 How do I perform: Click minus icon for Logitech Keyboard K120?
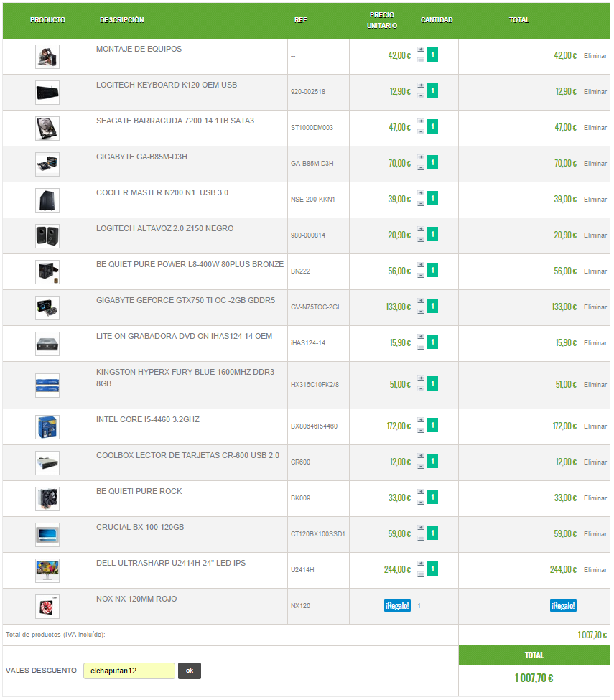pos(421,95)
